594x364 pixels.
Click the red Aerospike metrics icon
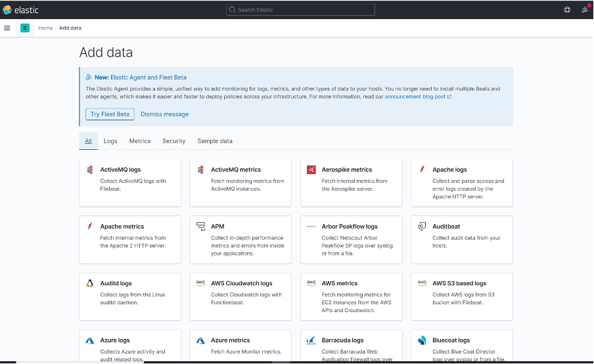point(311,170)
